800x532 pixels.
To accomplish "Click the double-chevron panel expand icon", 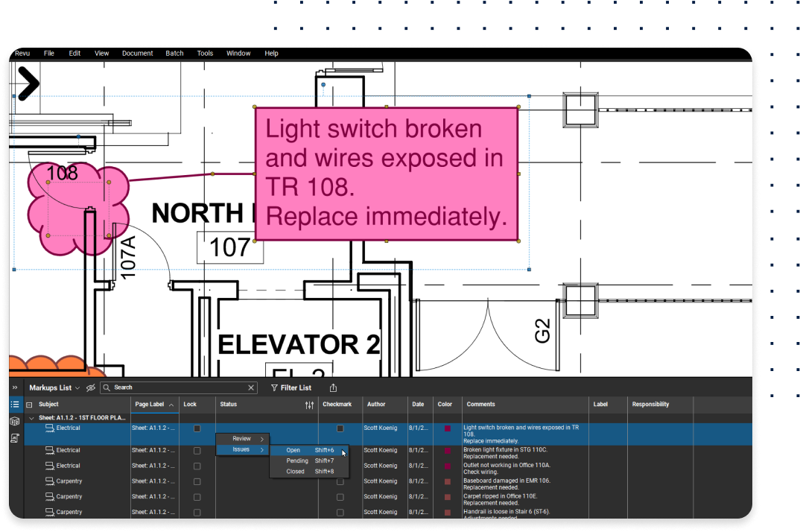I will 15,387.
